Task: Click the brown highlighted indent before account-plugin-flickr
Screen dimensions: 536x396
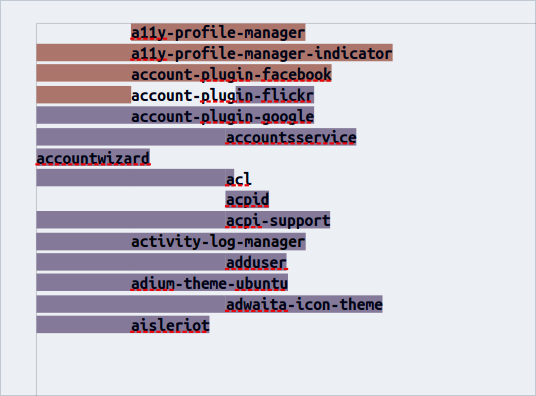Action: point(84,95)
